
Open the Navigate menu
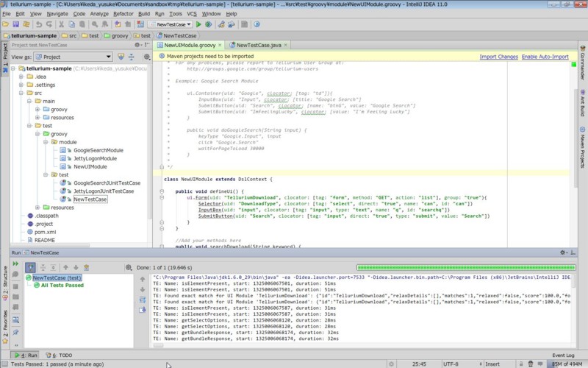click(x=57, y=13)
